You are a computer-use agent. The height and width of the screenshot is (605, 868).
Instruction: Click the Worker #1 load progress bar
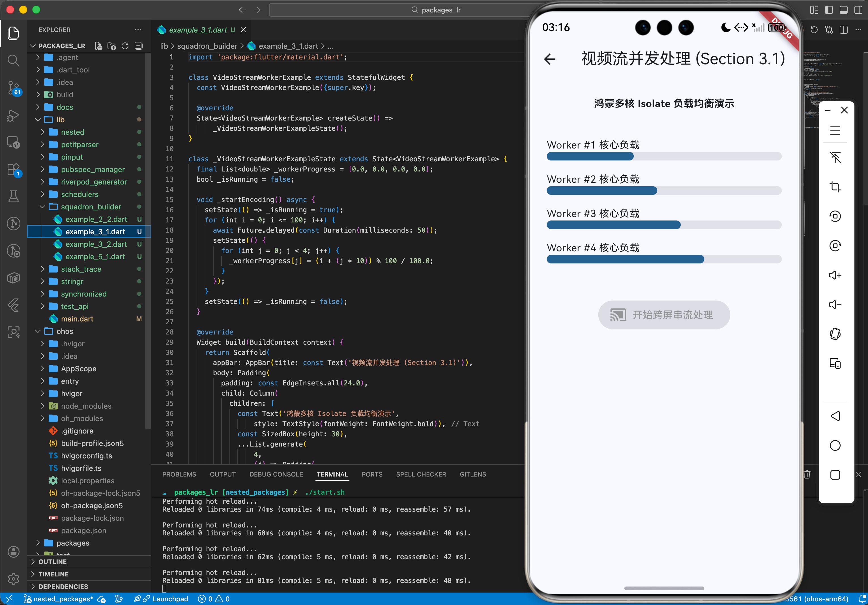pos(664,156)
